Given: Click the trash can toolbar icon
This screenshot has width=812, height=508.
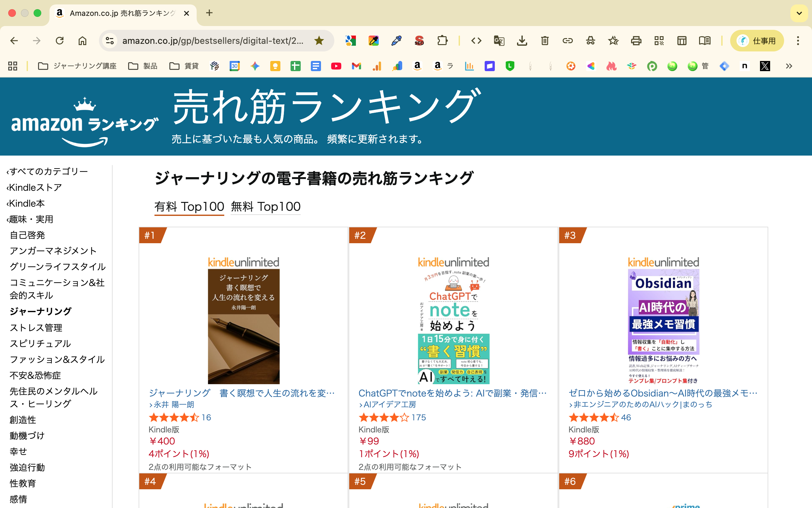Looking at the screenshot, I should [545, 41].
